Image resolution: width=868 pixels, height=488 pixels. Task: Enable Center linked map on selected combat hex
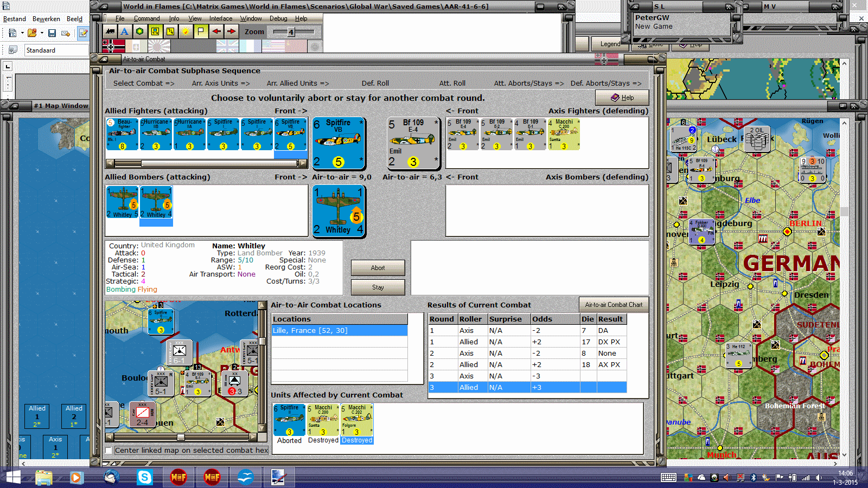pyautogui.click(x=109, y=450)
